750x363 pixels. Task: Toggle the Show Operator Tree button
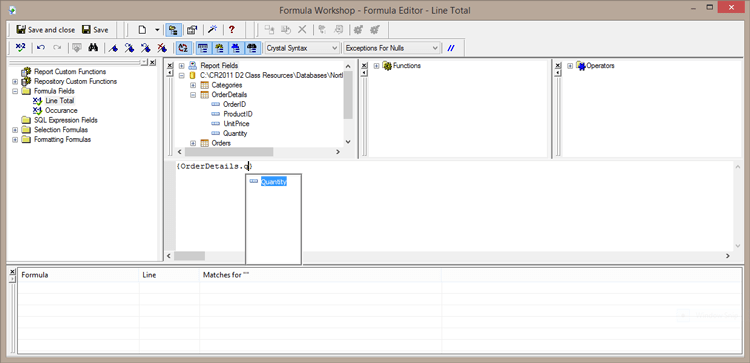[x=236, y=47]
